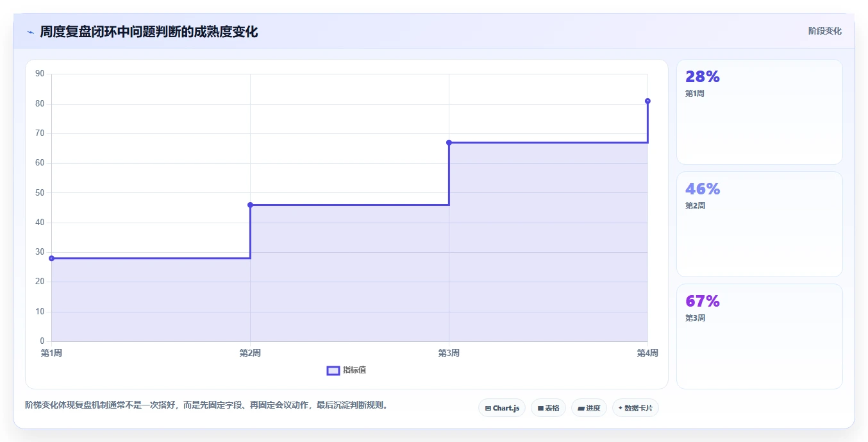Click the 数据卡片 tag pill
This screenshot has height=442, width=868.
pos(635,408)
